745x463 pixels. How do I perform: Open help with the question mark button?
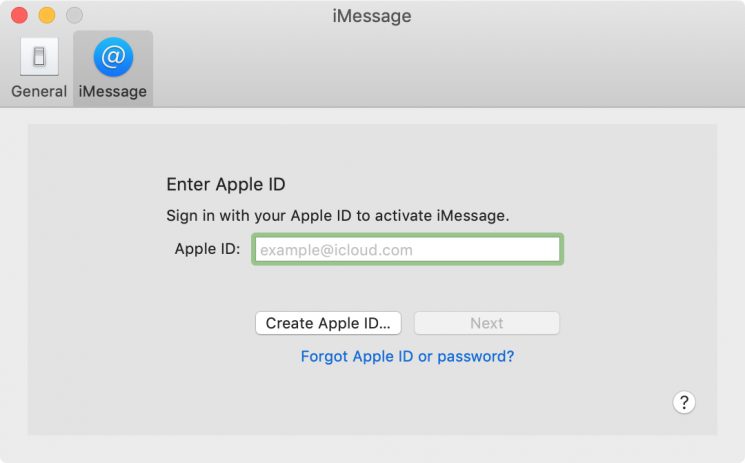tap(684, 402)
